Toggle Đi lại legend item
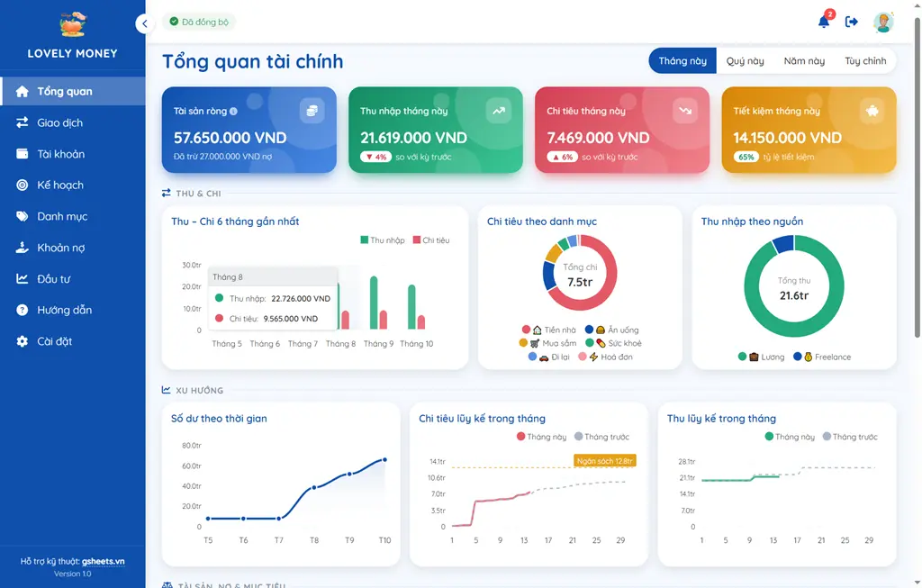Image resolution: width=922 pixels, height=588 pixels. [548, 357]
